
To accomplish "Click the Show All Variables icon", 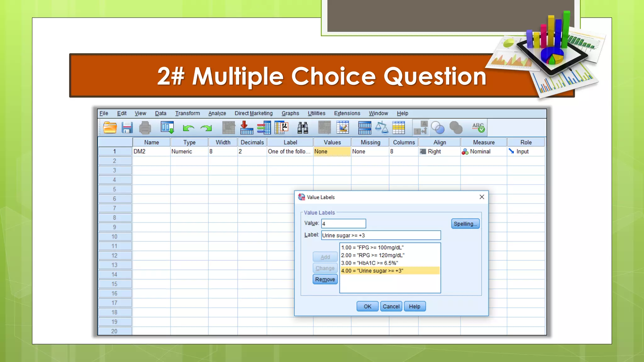I will tap(456, 128).
